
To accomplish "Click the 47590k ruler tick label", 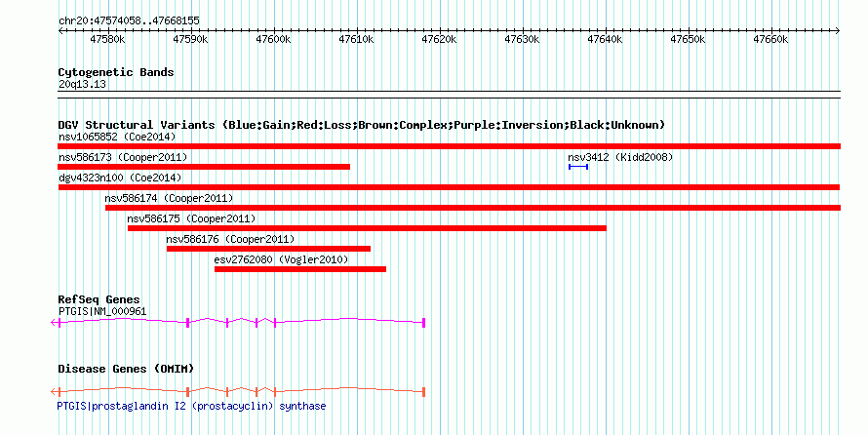I will 190,39.
